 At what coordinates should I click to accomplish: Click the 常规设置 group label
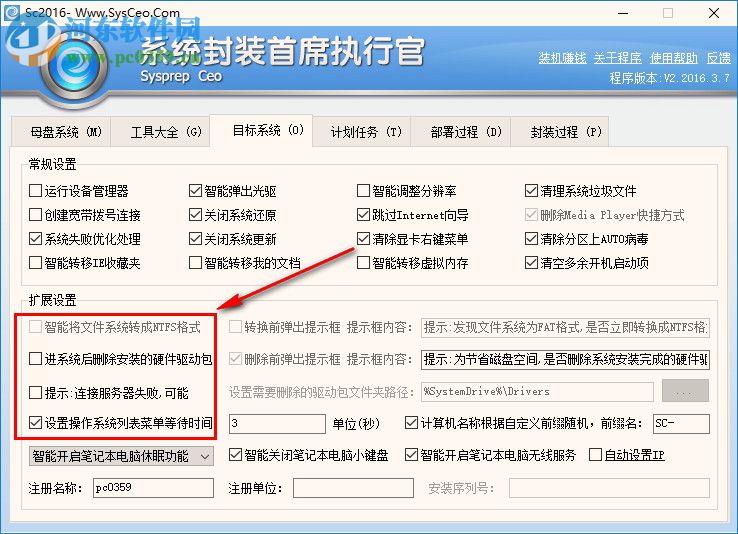(52, 164)
